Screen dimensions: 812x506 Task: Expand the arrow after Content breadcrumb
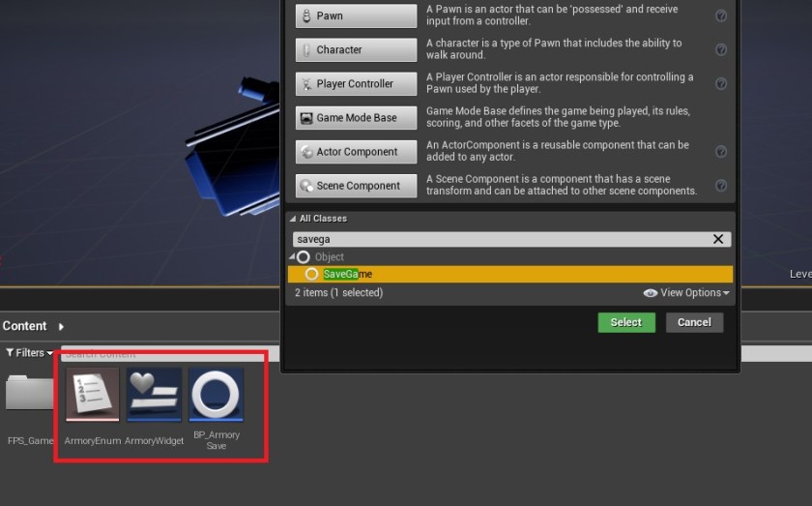tap(61, 327)
